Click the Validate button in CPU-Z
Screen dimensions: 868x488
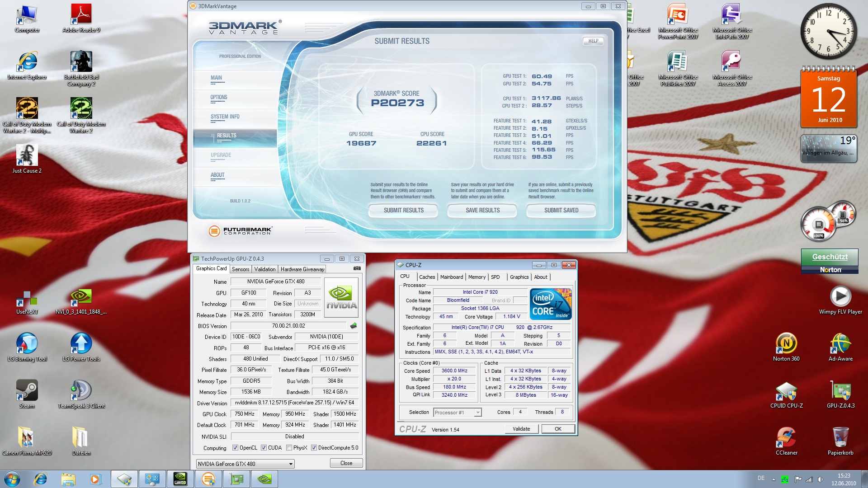pyautogui.click(x=521, y=429)
